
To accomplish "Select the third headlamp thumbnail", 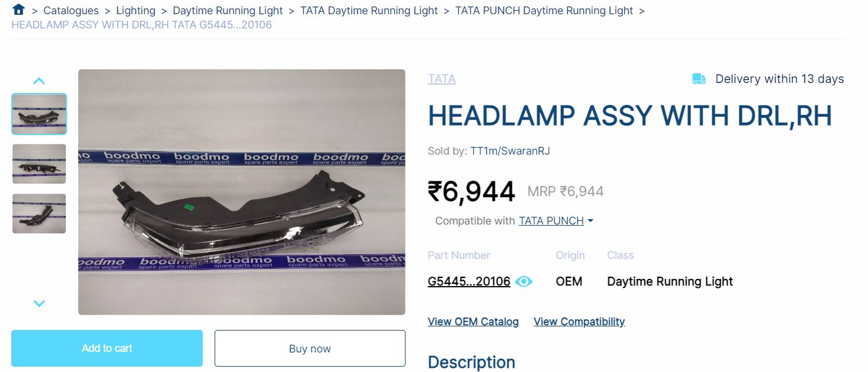I will pyautogui.click(x=39, y=213).
